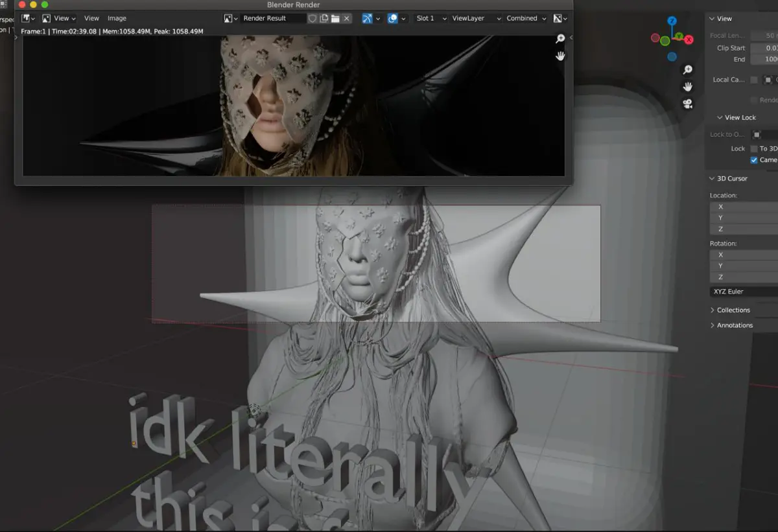Click the Location X field of 3D Cursor
778x532 pixels.
(744, 207)
